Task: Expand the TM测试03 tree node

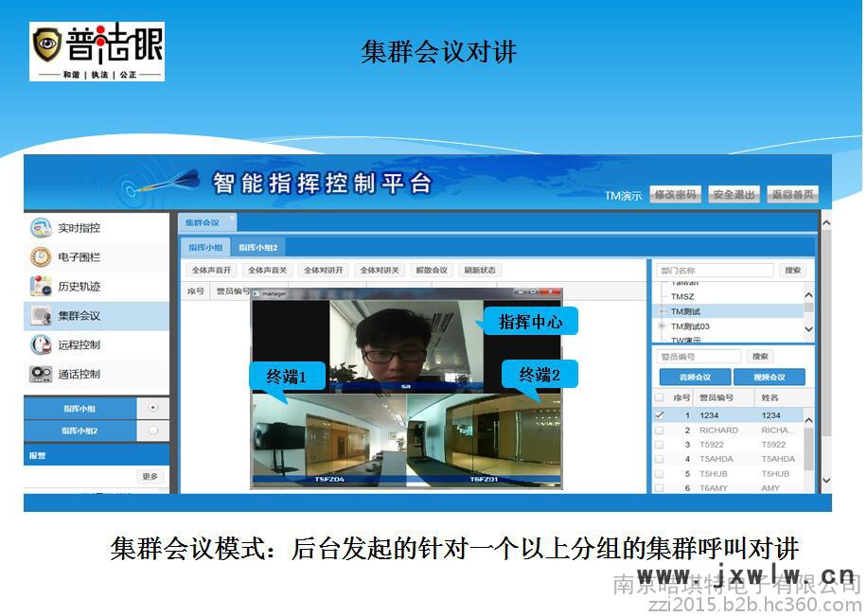Action: pos(662,326)
